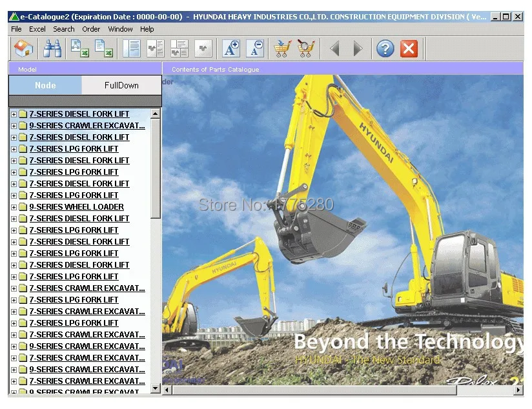The width and height of the screenshot is (532, 409).
Task: Click folder icon beside 9-SERIES WHEEL LOADER
Action: coord(23,207)
